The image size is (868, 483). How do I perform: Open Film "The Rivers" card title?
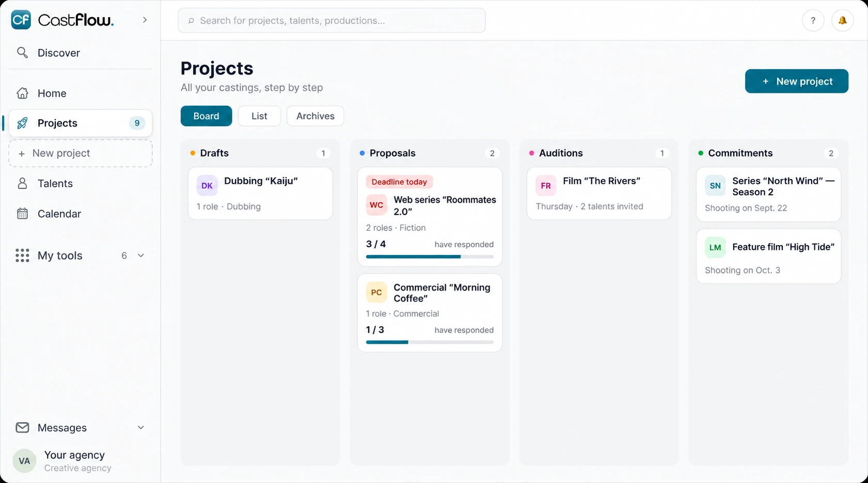point(602,181)
